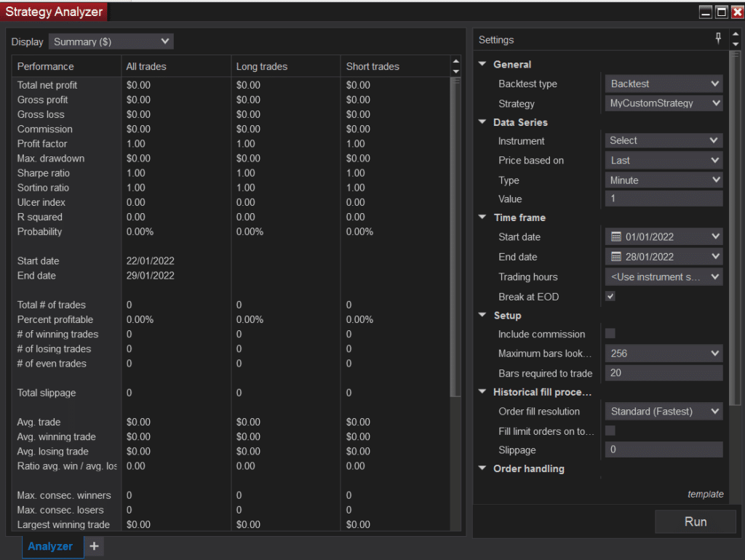Enable Include commission

[x=610, y=333]
